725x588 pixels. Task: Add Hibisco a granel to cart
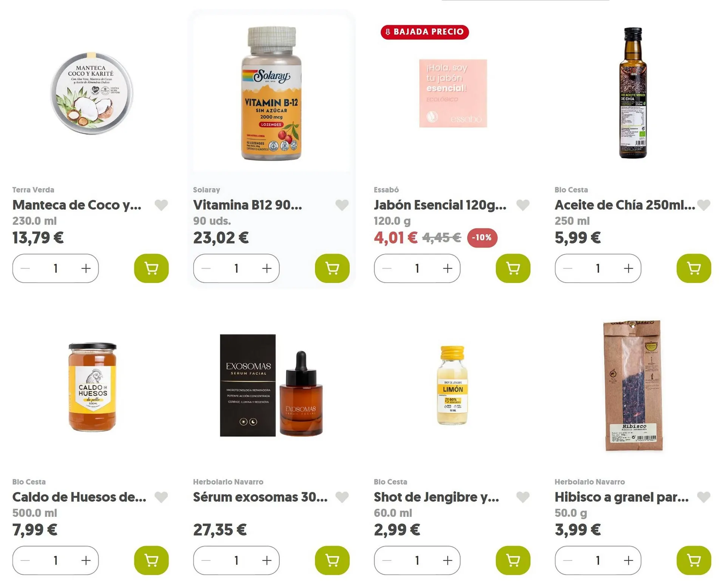(694, 560)
